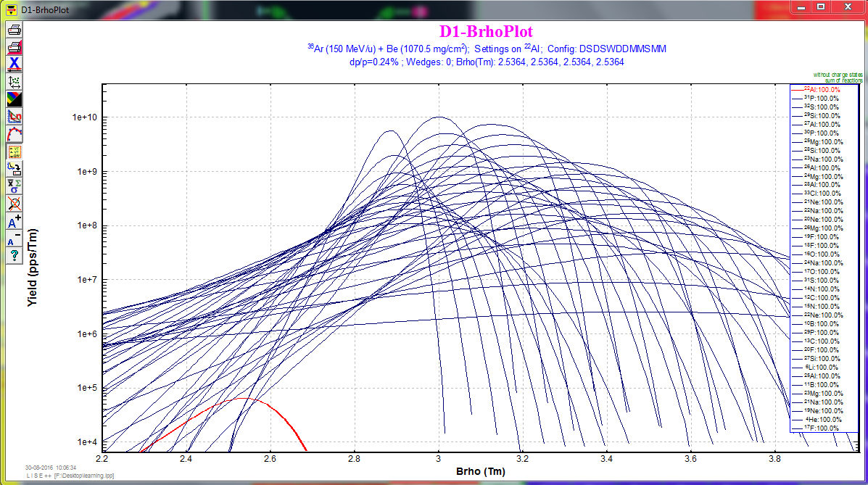Image resolution: width=868 pixels, height=485 pixels.
Task: Click the Ln logarithmic scale icon
Action: [x=15, y=116]
